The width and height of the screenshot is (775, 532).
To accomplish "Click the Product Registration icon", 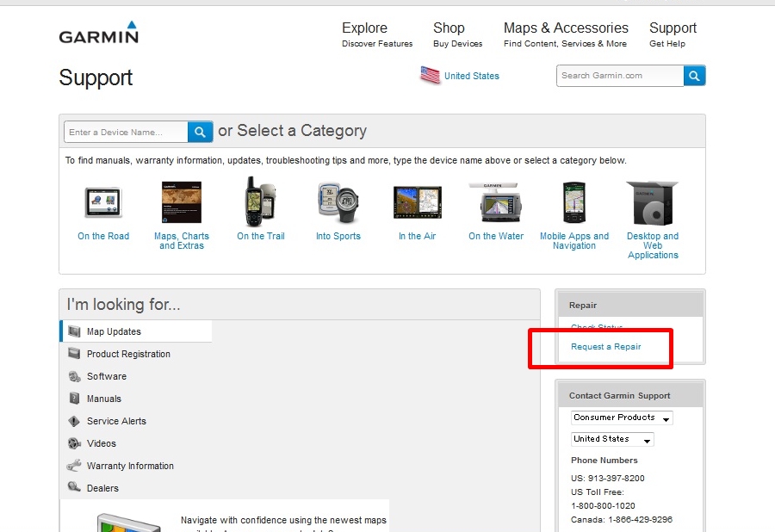I will tap(74, 354).
